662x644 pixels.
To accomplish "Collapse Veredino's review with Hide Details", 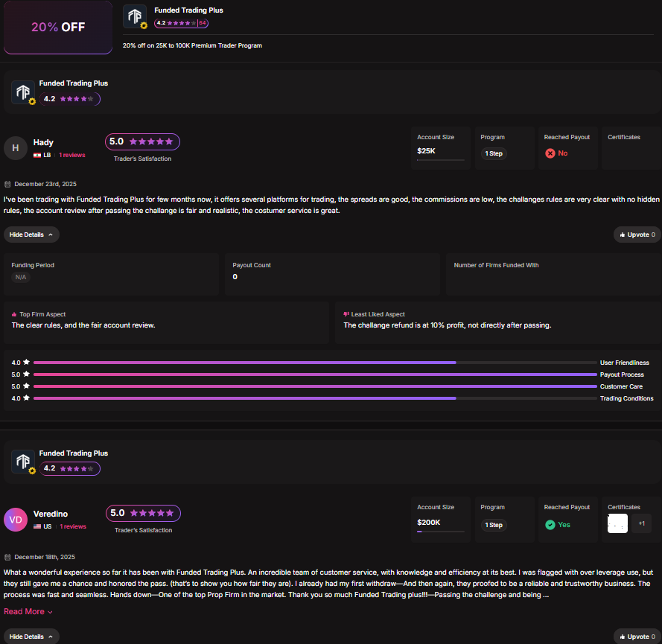I will click(x=31, y=637).
